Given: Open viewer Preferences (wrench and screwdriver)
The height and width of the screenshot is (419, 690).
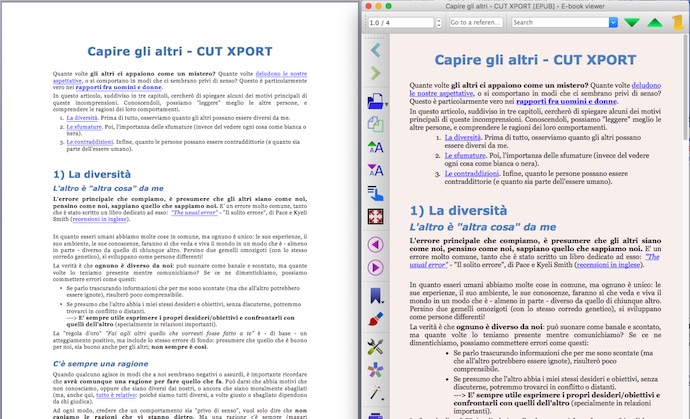Looking at the screenshot, I should (375, 347).
